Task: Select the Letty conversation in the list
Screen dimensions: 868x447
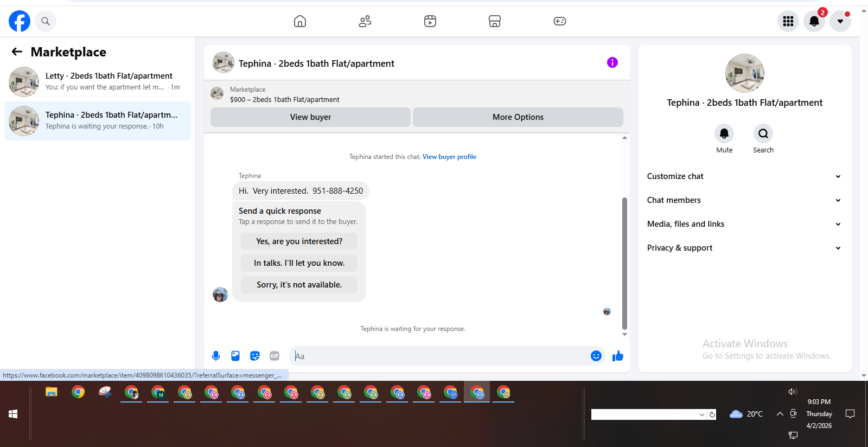Action: (98, 82)
